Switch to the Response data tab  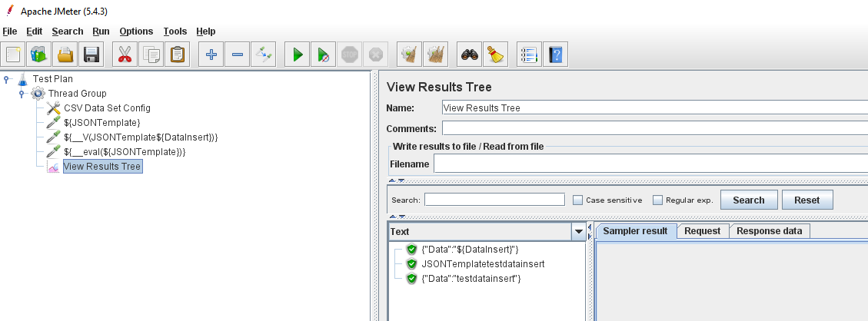[769, 231]
